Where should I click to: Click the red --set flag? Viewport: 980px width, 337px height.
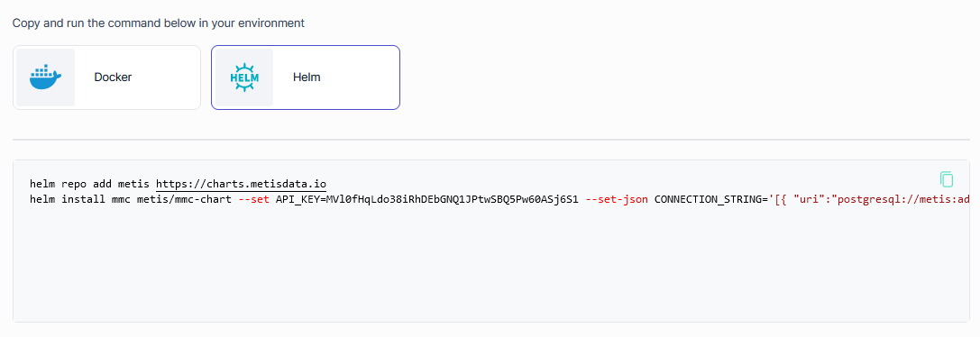254,200
